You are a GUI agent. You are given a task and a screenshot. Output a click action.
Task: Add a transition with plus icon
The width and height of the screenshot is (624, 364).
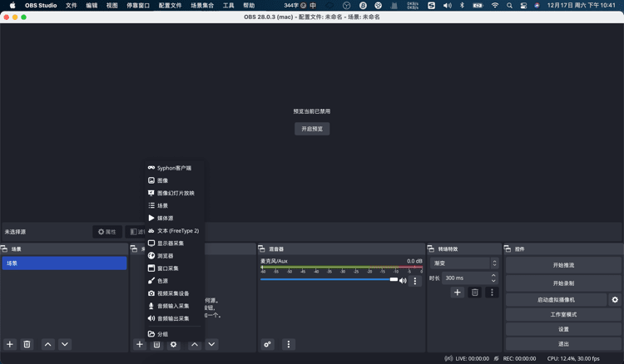tap(458, 293)
